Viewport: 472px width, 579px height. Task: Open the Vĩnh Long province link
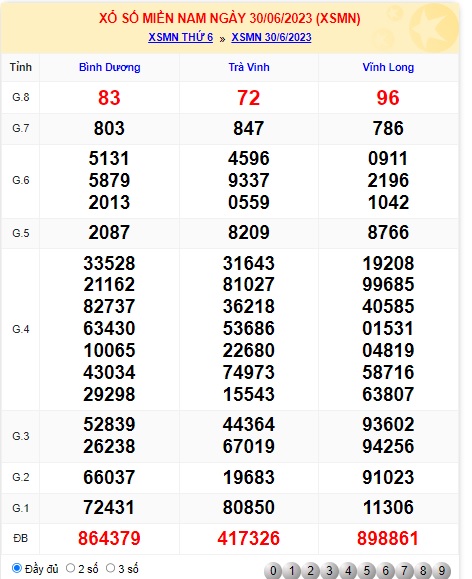388,67
